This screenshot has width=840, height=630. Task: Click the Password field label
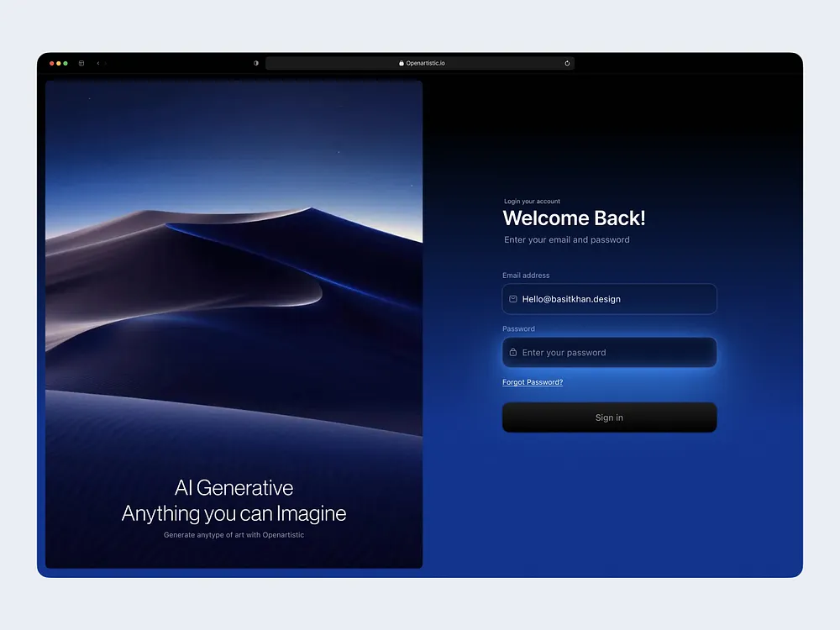click(x=517, y=328)
